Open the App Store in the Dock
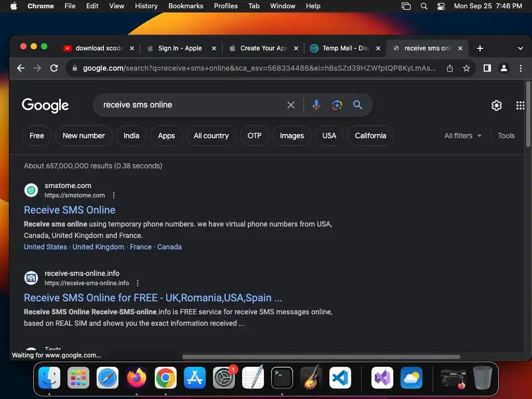The width and height of the screenshot is (532, 399). [x=195, y=378]
